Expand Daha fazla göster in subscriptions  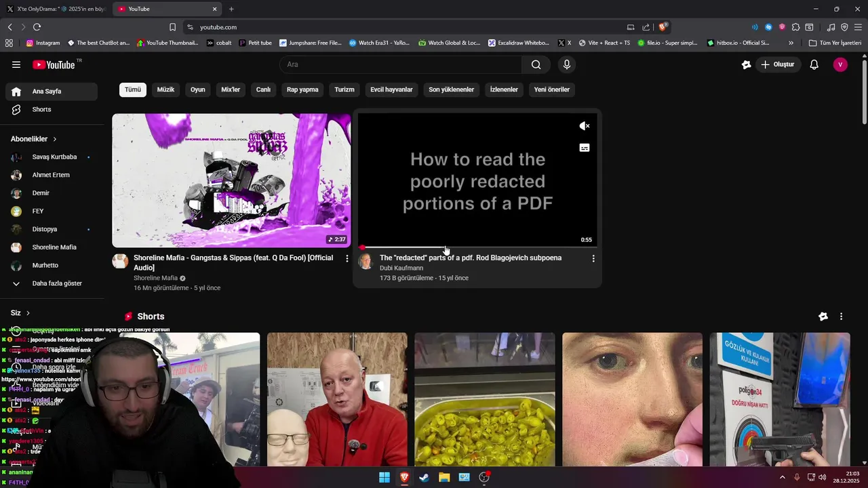pos(52,283)
